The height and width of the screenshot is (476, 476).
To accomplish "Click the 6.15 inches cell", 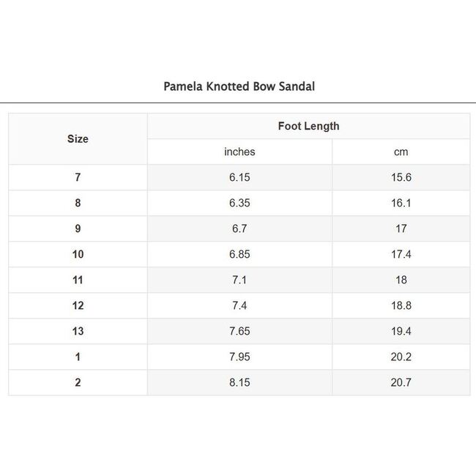I will click(x=239, y=177).
